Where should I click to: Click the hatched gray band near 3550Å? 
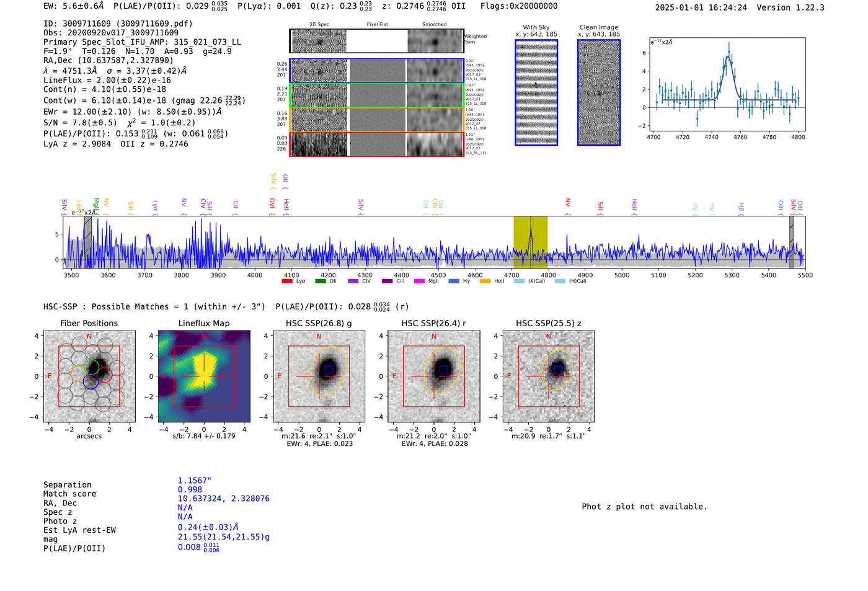coord(88,242)
